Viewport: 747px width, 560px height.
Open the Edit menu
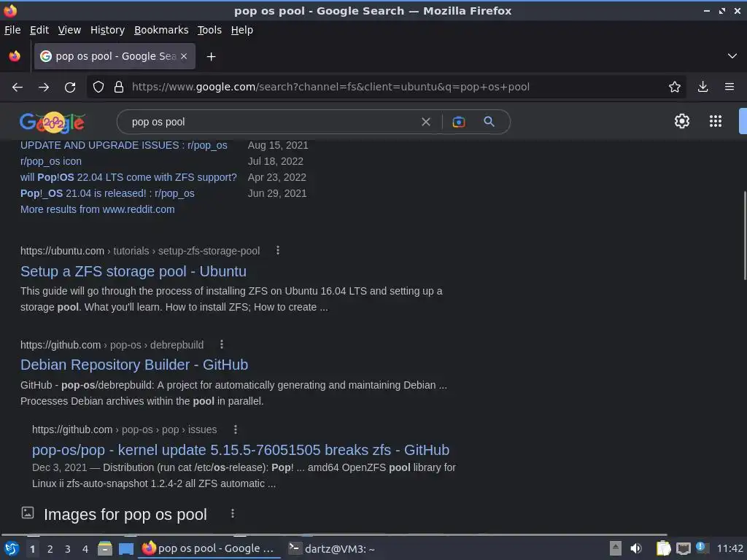pos(39,30)
